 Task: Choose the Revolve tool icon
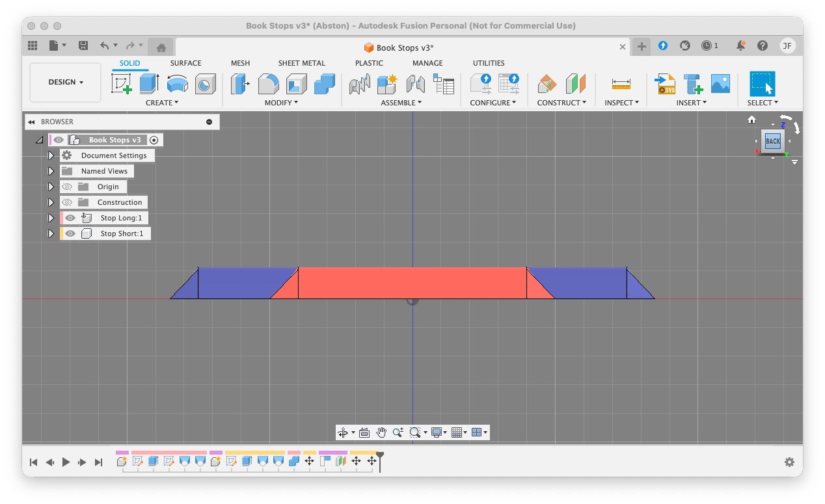[178, 84]
